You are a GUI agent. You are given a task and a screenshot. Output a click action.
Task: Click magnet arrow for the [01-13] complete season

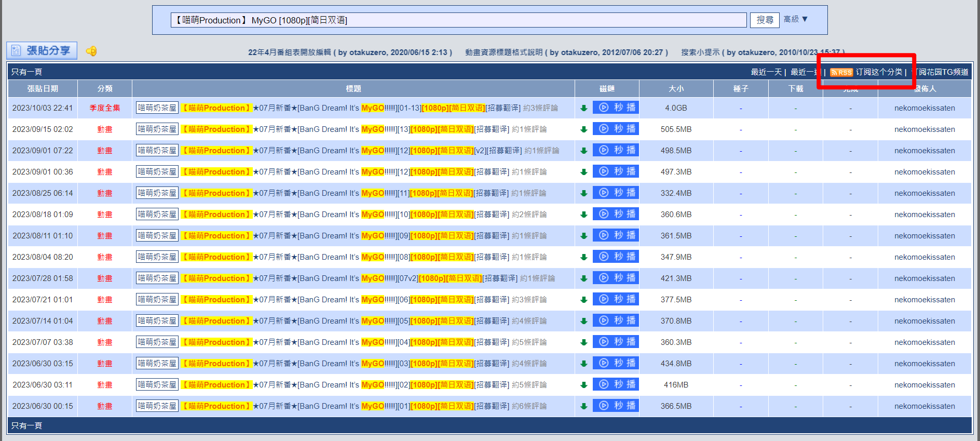coord(583,108)
